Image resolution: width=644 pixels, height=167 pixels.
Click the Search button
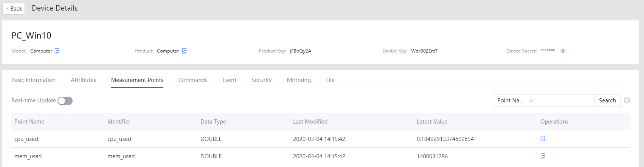607,101
